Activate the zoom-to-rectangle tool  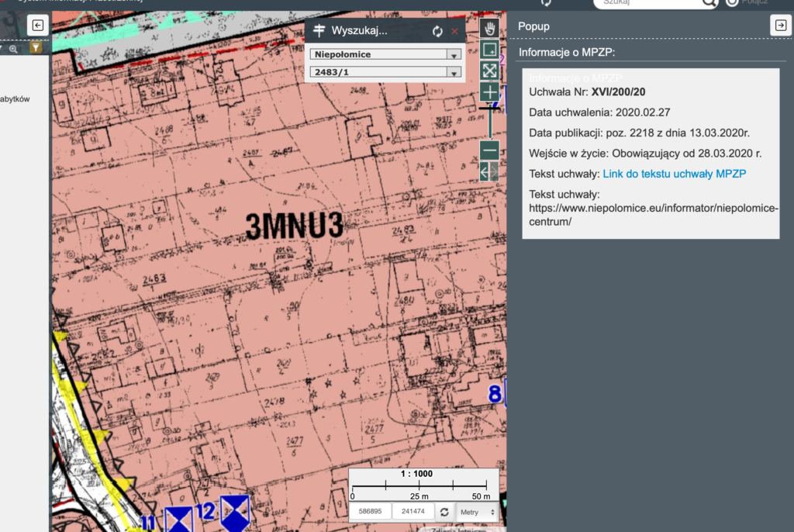tap(489, 50)
